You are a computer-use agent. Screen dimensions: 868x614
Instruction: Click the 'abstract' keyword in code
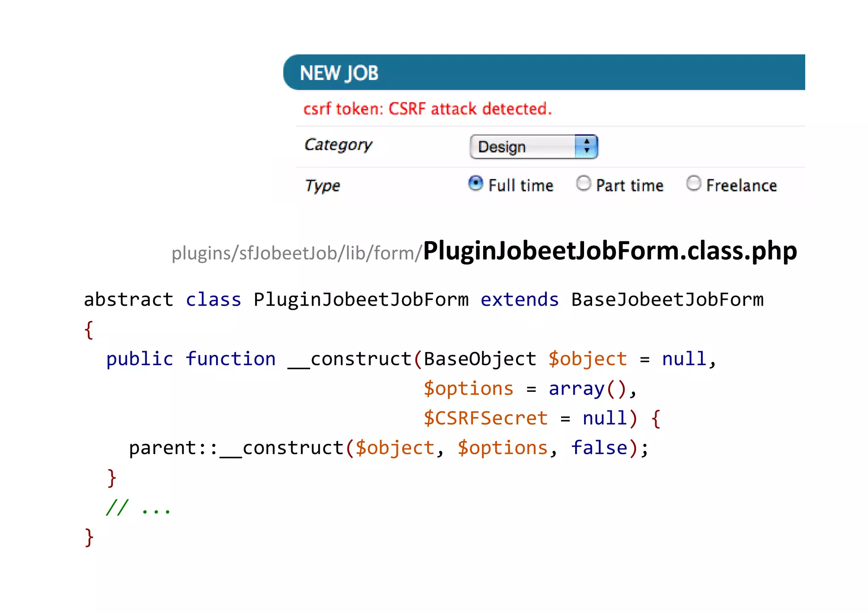point(129,299)
